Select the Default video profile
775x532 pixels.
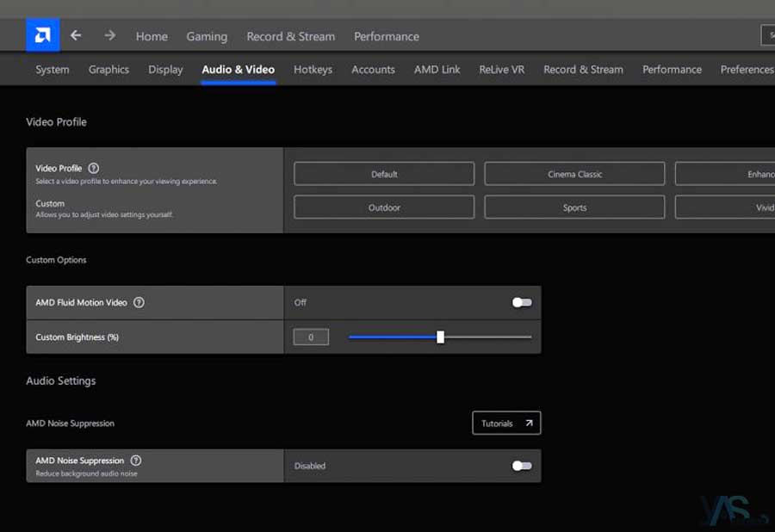pyautogui.click(x=384, y=174)
